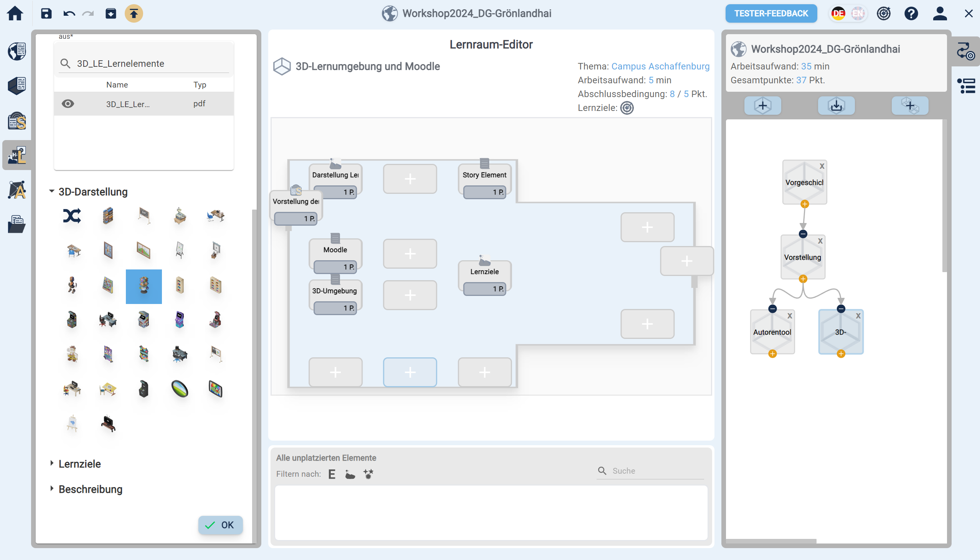Open the list view tab on the right edge

point(966,86)
